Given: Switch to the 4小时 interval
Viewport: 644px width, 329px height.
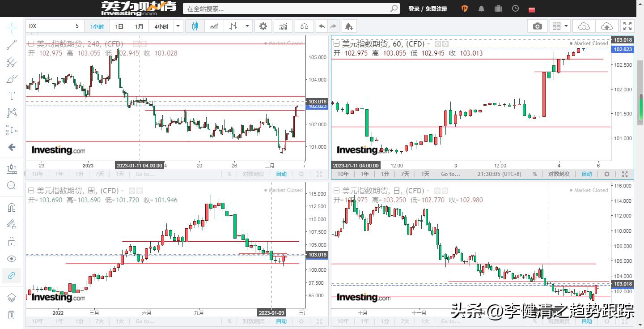Looking at the screenshot, I should click(x=161, y=26).
